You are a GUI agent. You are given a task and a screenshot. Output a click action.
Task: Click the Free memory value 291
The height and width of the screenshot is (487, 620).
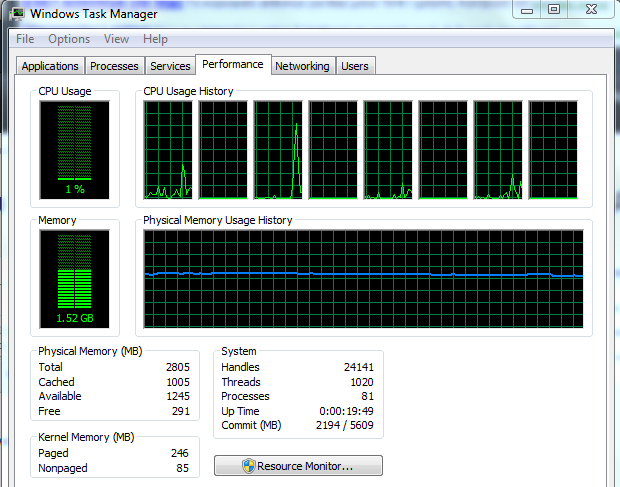181,411
